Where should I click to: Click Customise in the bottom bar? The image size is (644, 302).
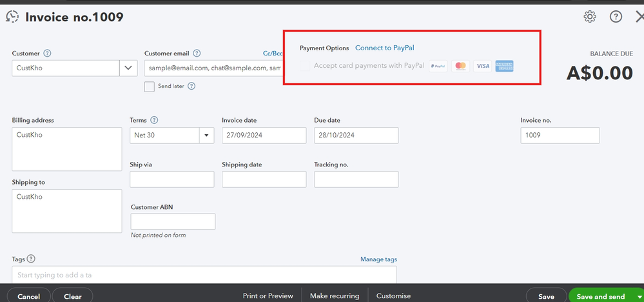click(393, 296)
